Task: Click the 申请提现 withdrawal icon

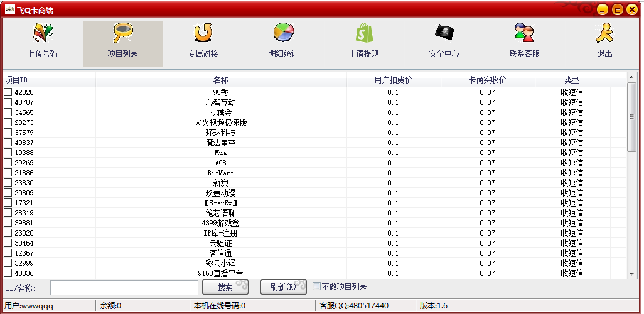Action: point(363,33)
